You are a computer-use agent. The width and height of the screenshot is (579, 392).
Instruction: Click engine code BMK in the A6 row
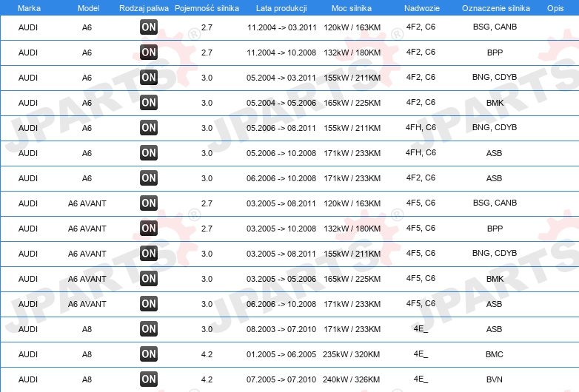[x=495, y=103]
